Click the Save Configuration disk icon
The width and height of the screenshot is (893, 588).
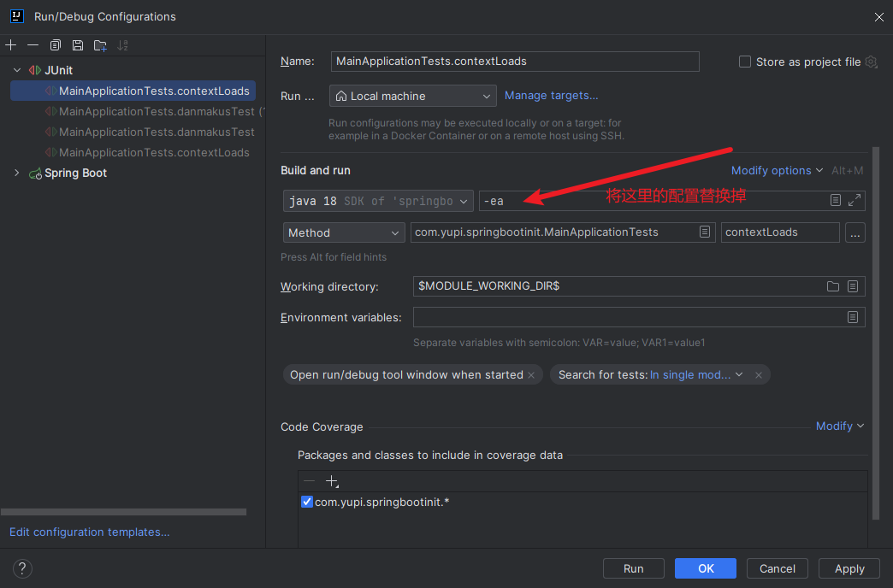(78, 45)
